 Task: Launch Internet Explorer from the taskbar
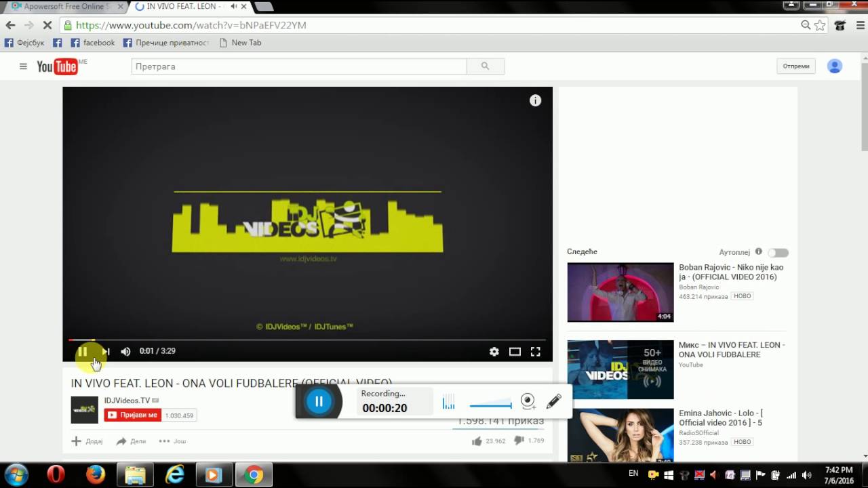tap(175, 475)
